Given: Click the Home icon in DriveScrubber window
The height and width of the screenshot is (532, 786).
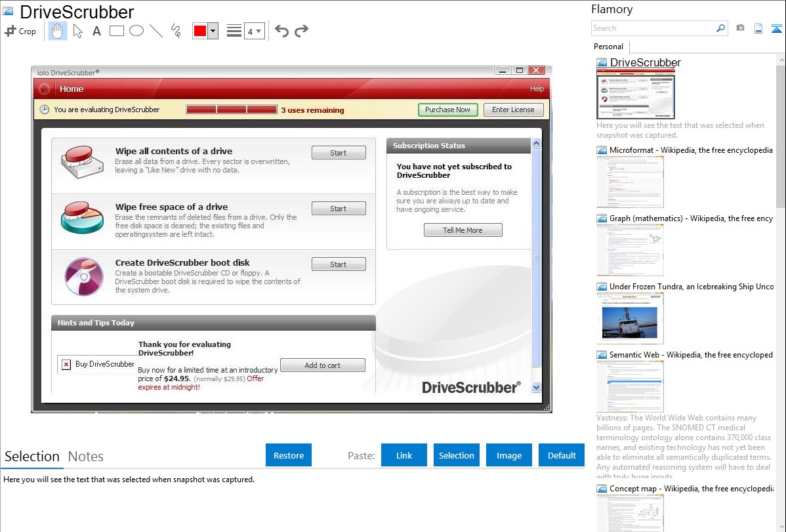Looking at the screenshot, I should [x=45, y=89].
